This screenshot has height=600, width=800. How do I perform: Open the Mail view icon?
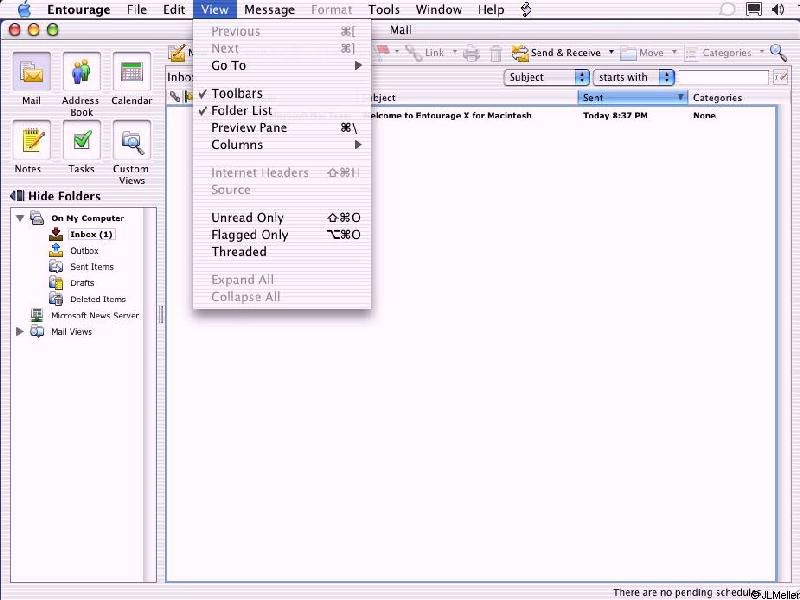tap(31, 73)
